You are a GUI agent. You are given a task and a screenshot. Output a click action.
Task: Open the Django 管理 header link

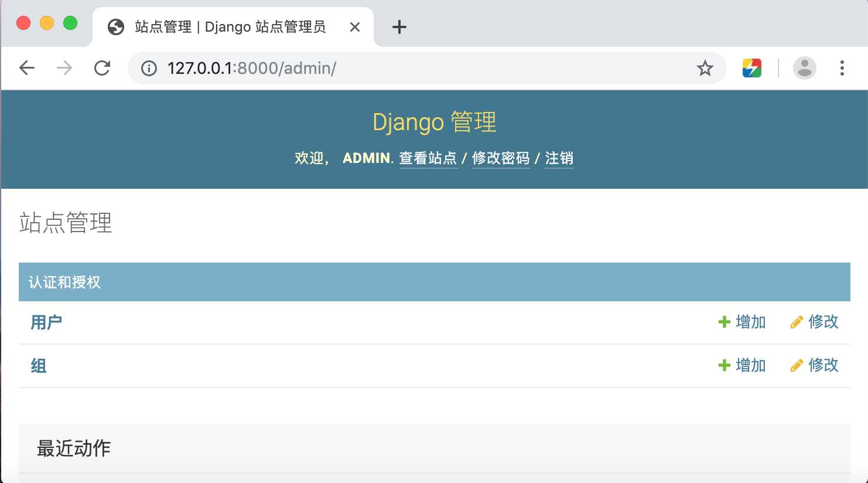(x=435, y=122)
